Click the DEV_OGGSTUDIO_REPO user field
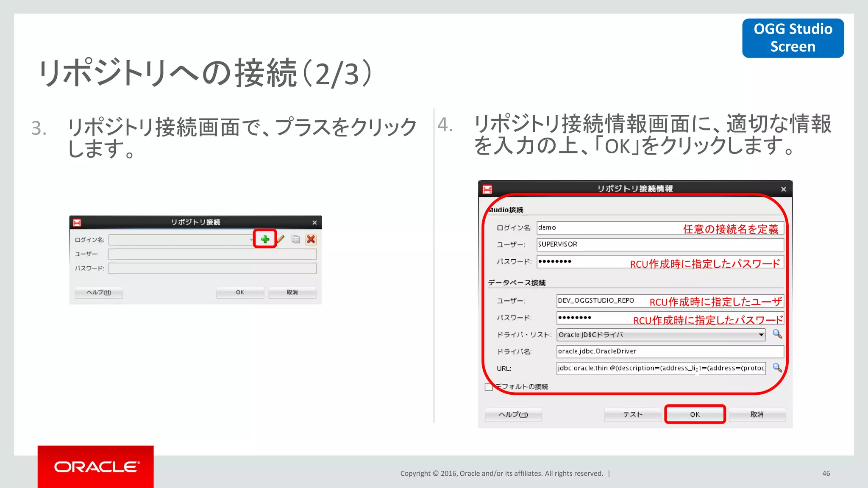 (x=670, y=301)
